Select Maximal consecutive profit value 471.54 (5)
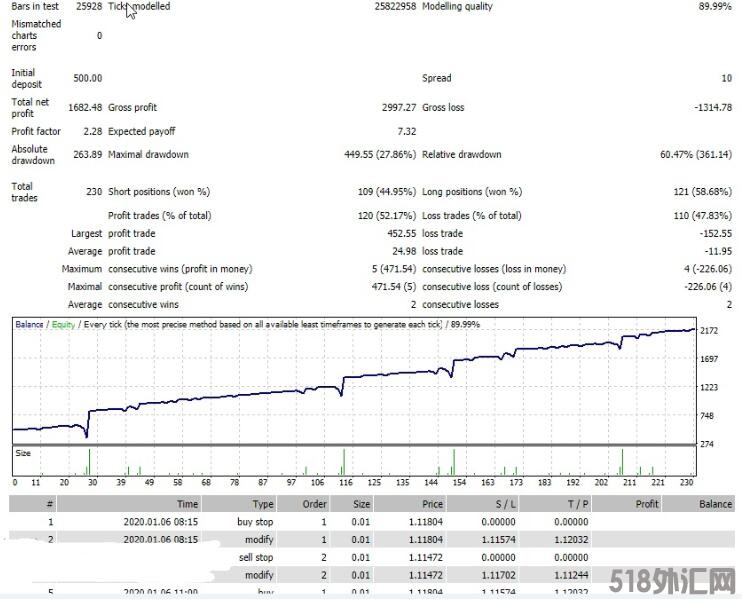 point(394,287)
